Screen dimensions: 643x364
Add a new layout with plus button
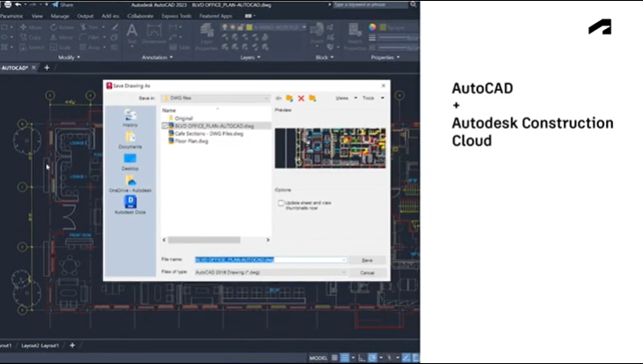72,345
